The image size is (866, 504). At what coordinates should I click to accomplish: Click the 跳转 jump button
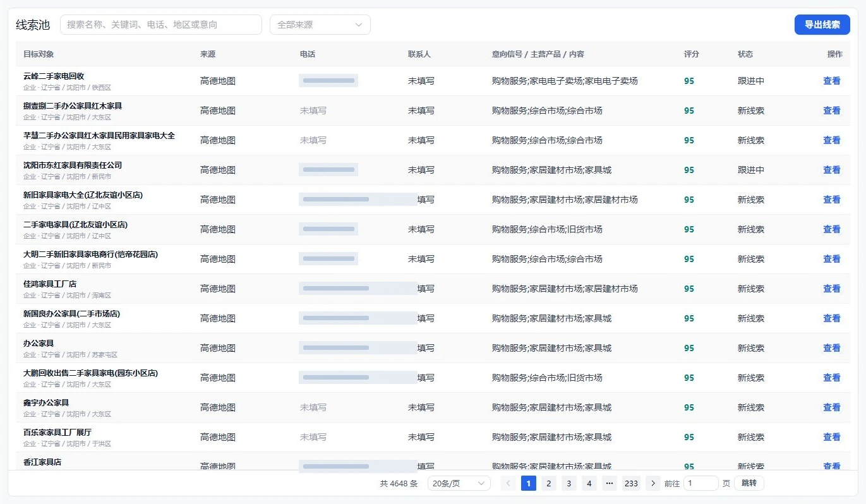(749, 483)
